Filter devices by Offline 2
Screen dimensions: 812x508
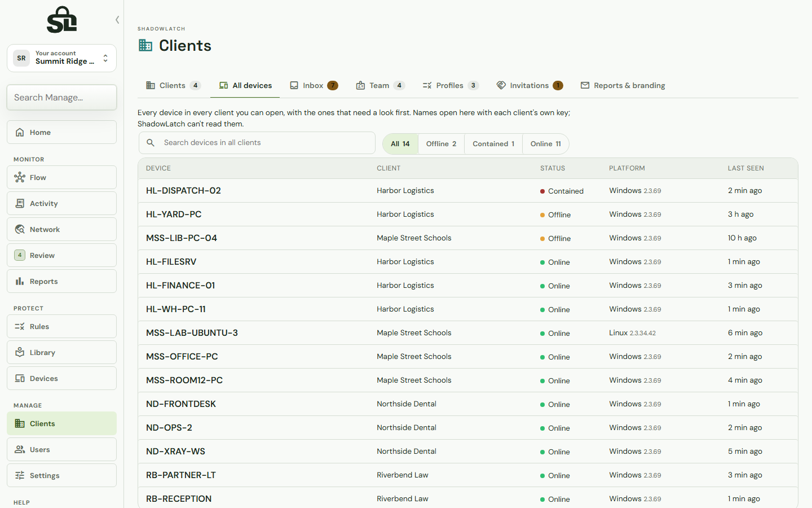(441, 144)
